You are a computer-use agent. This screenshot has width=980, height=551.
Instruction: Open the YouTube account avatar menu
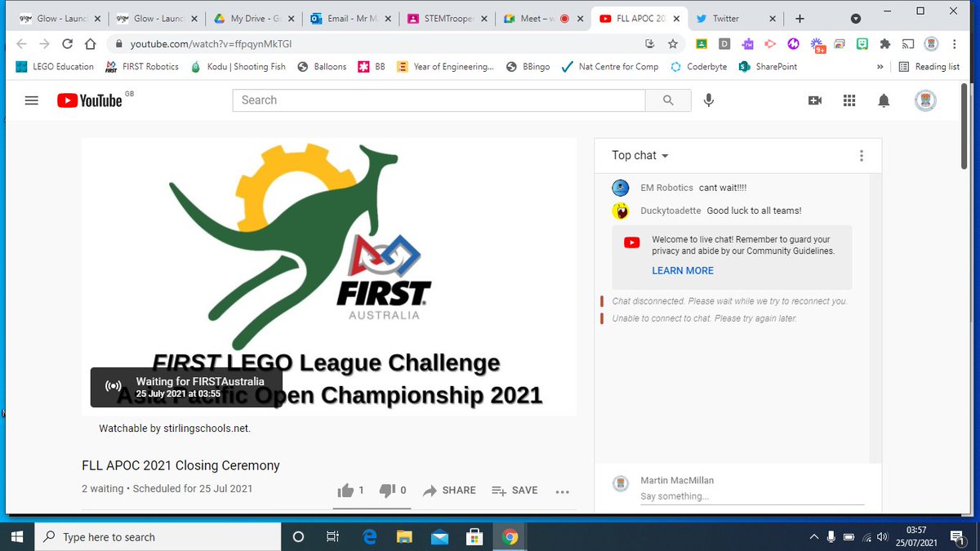pyautogui.click(x=924, y=100)
